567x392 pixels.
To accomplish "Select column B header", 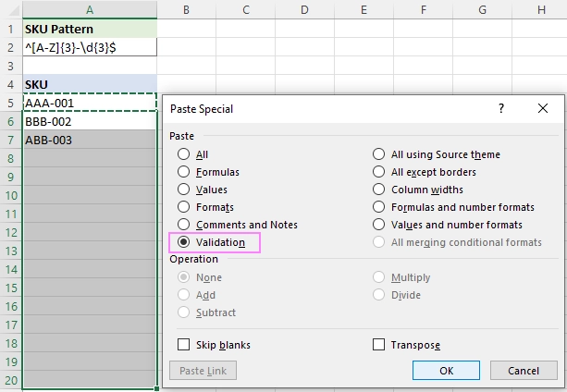I will [186, 10].
